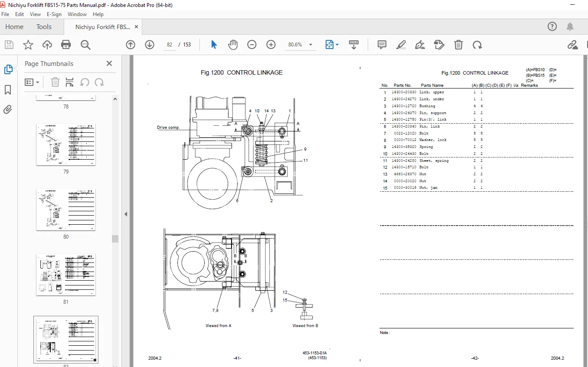Open the Edit menu
The height and width of the screenshot is (367, 588).
click(x=20, y=14)
